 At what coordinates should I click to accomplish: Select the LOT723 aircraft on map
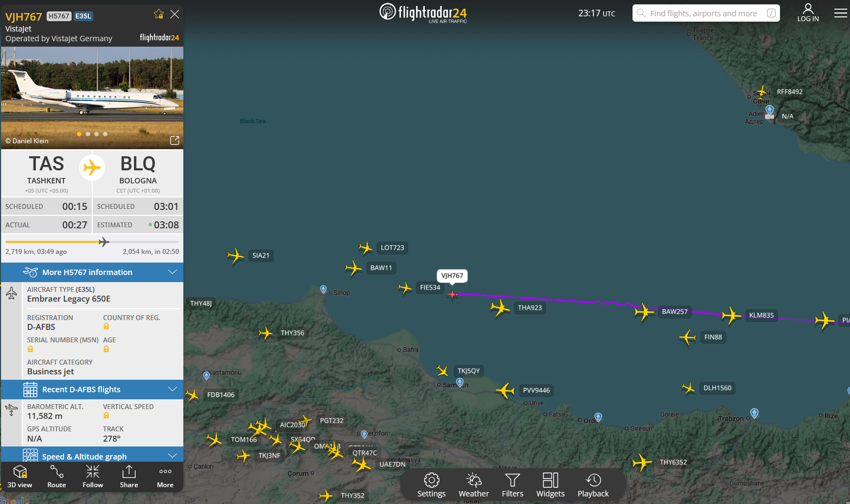[366, 248]
